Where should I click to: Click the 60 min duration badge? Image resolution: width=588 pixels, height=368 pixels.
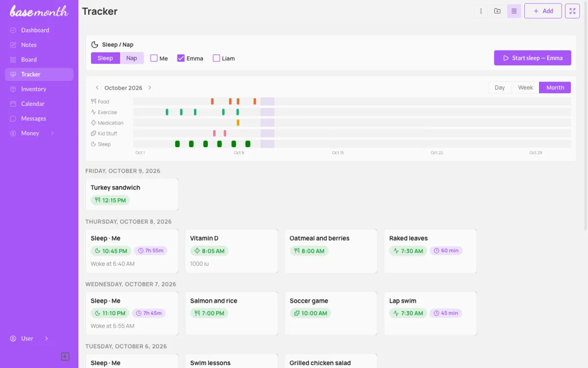(x=446, y=250)
